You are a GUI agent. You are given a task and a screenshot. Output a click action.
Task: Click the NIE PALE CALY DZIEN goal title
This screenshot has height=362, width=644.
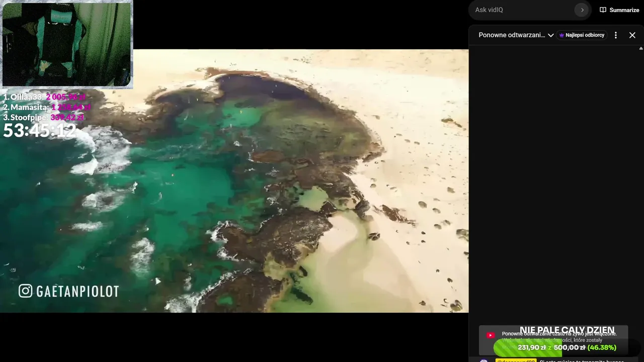[x=567, y=330]
